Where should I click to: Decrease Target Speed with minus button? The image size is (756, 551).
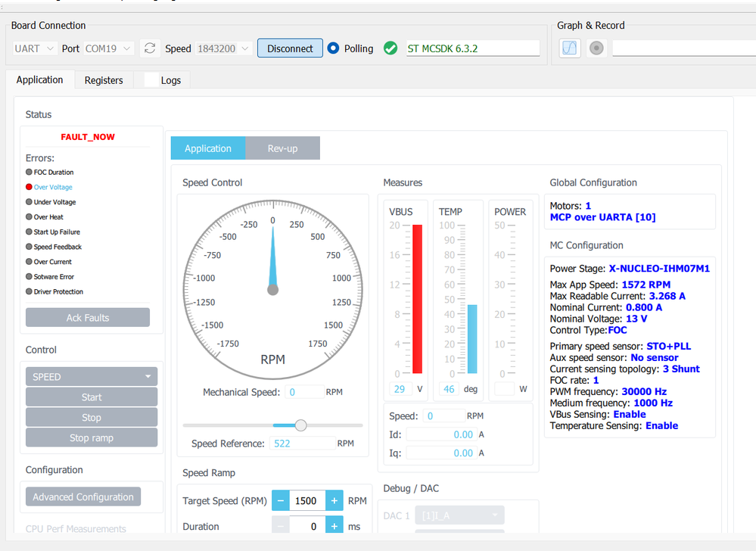pyautogui.click(x=281, y=501)
